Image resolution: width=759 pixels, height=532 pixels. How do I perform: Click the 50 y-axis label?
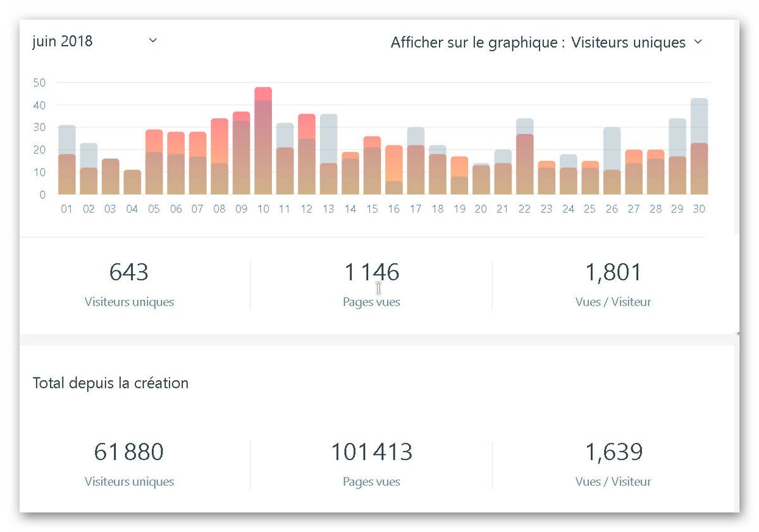[x=39, y=82]
